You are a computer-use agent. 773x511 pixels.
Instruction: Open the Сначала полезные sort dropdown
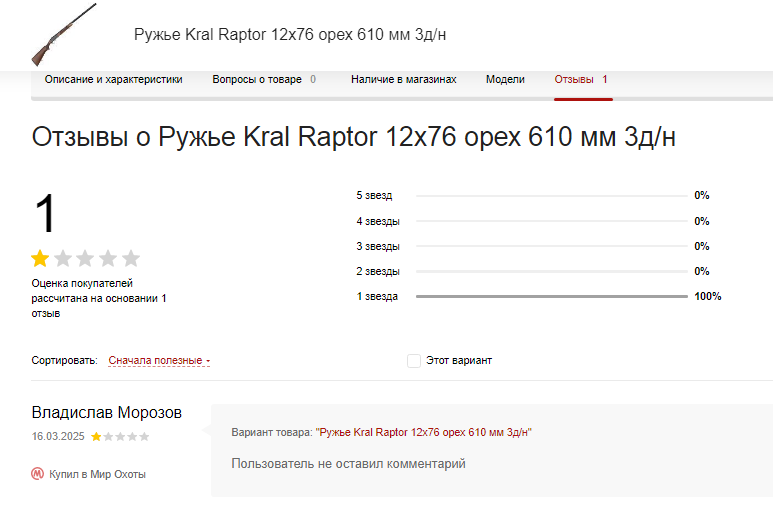(x=159, y=360)
